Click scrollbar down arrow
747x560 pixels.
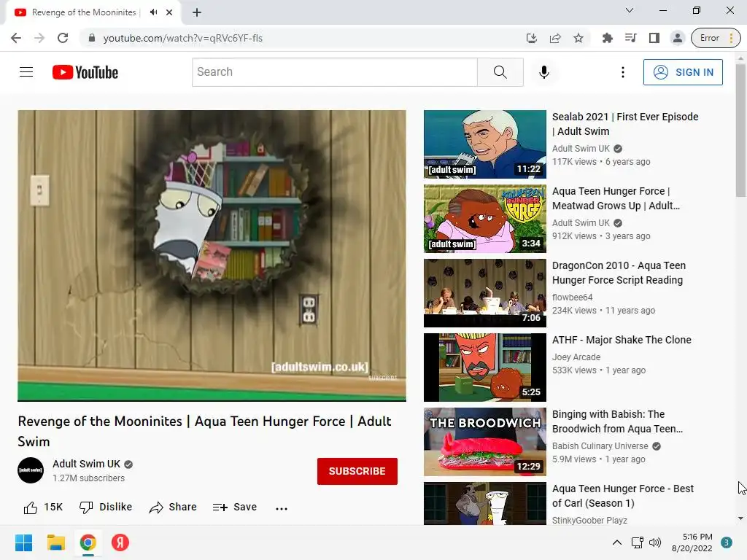click(740, 518)
